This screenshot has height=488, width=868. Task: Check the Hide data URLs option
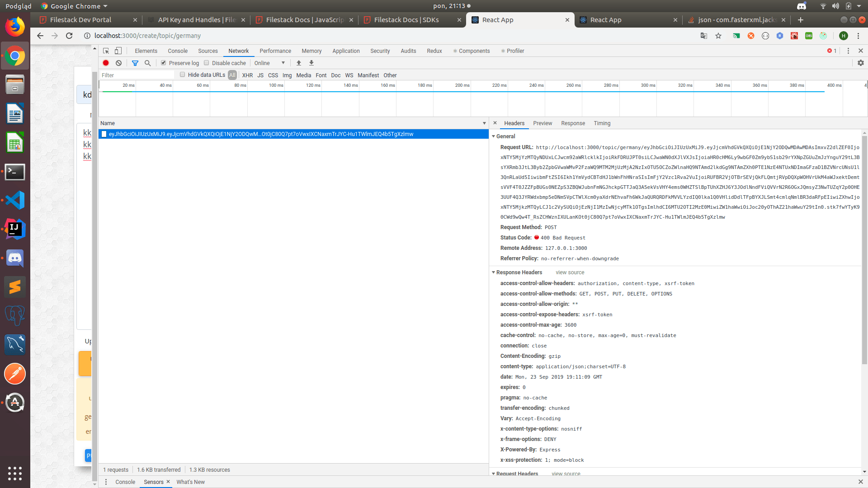tap(182, 75)
